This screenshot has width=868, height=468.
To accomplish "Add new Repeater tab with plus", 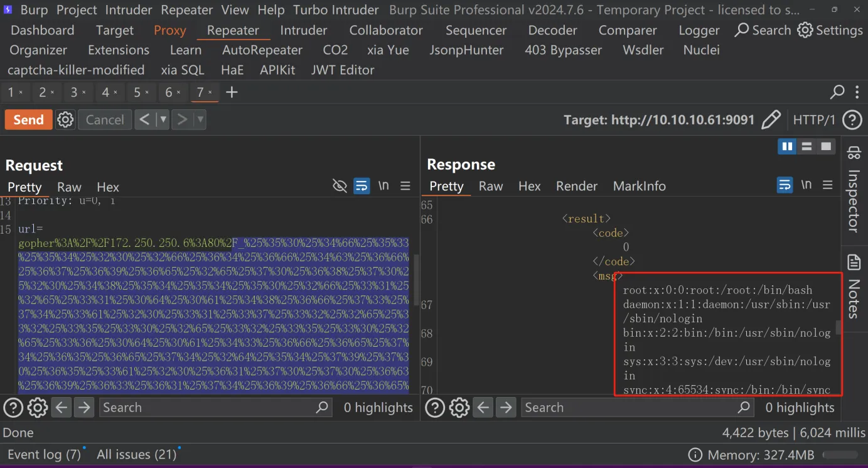I will pos(232,92).
